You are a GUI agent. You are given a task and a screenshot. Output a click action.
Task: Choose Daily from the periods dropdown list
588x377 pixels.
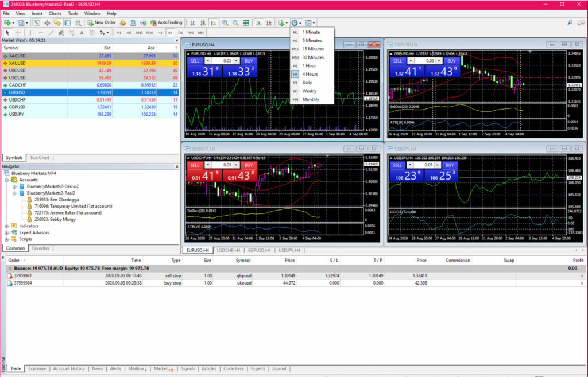coord(307,83)
